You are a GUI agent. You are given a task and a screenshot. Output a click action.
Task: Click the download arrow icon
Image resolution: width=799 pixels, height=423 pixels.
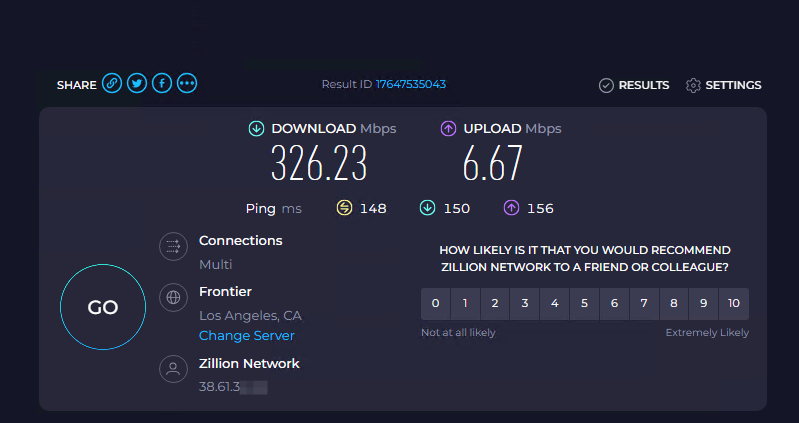[256, 129]
